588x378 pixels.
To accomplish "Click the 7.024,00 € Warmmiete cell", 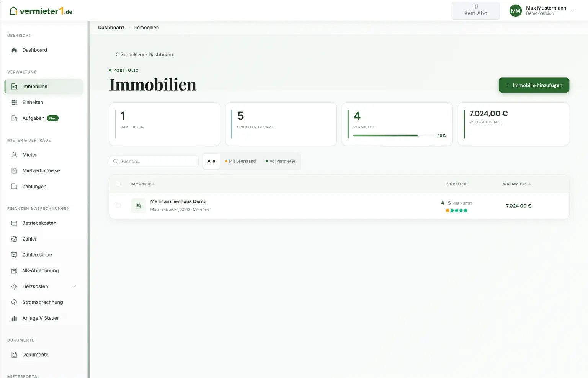I will click(x=519, y=206).
